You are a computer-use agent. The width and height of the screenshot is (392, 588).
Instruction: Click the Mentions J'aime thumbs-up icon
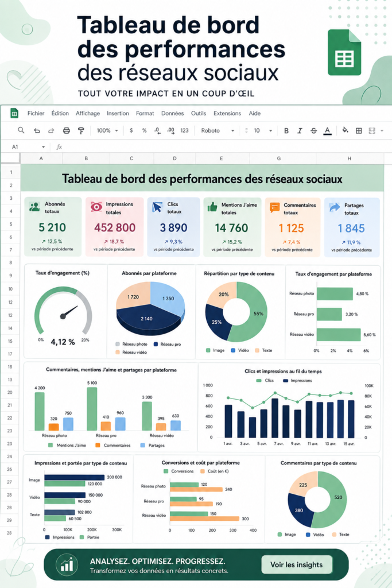[x=212, y=207]
